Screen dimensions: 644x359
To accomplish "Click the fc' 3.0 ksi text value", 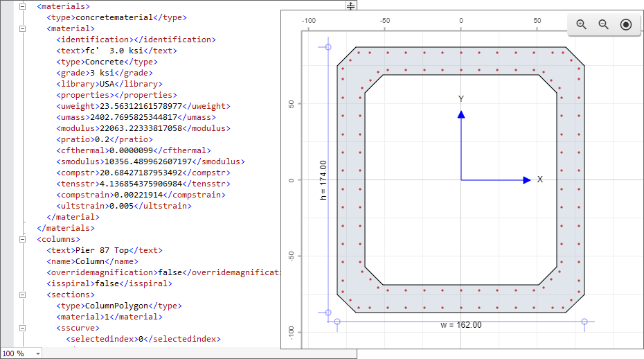I will point(114,51).
